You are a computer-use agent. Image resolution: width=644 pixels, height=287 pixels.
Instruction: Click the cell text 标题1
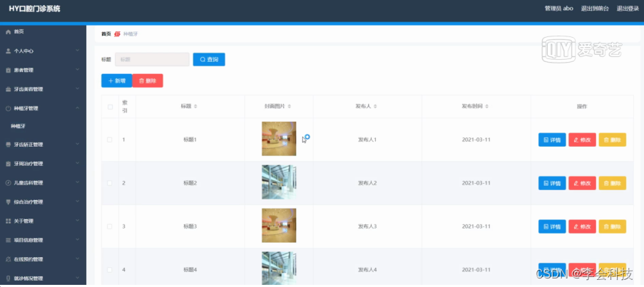190,140
